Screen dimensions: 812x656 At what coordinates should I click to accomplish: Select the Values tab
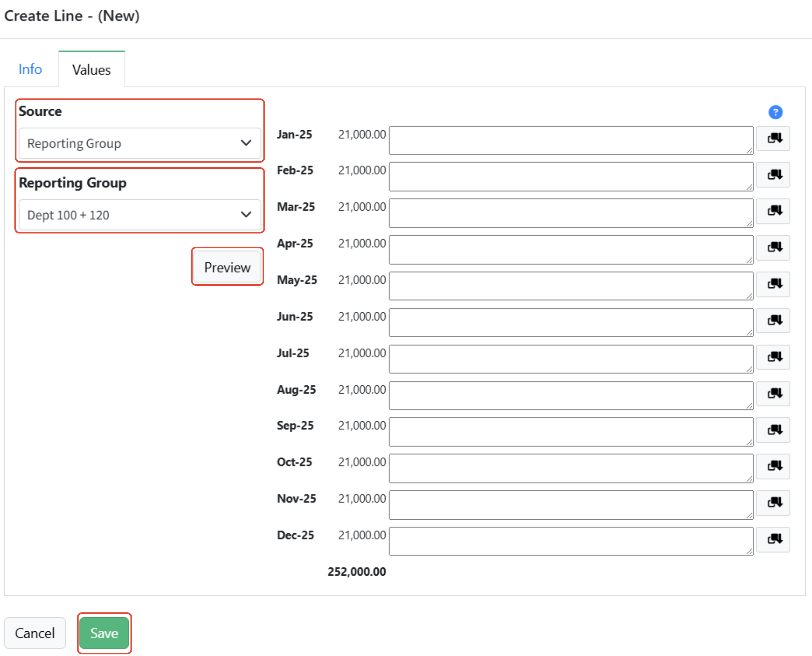(91, 70)
